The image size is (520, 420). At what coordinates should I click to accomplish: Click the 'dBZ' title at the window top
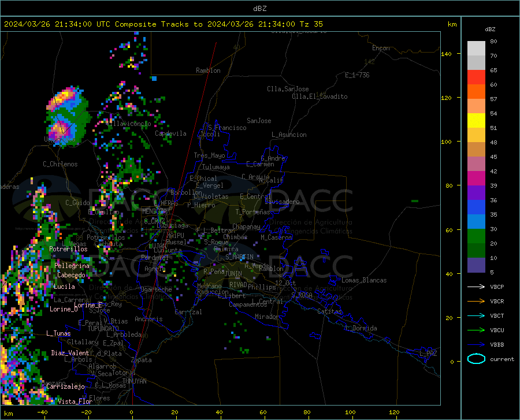[259, 9]
